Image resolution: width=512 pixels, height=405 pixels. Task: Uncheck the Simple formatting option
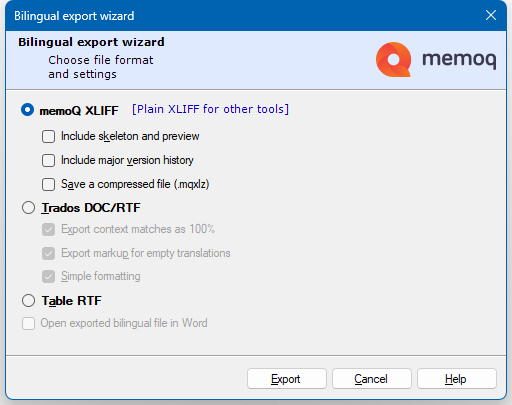[x=48, y=276]
